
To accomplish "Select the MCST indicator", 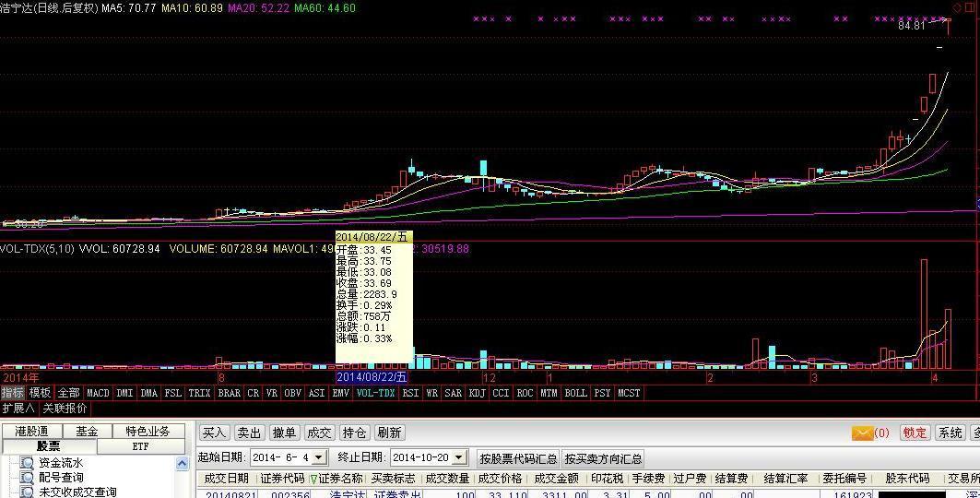I will click(x=630, y=393).
